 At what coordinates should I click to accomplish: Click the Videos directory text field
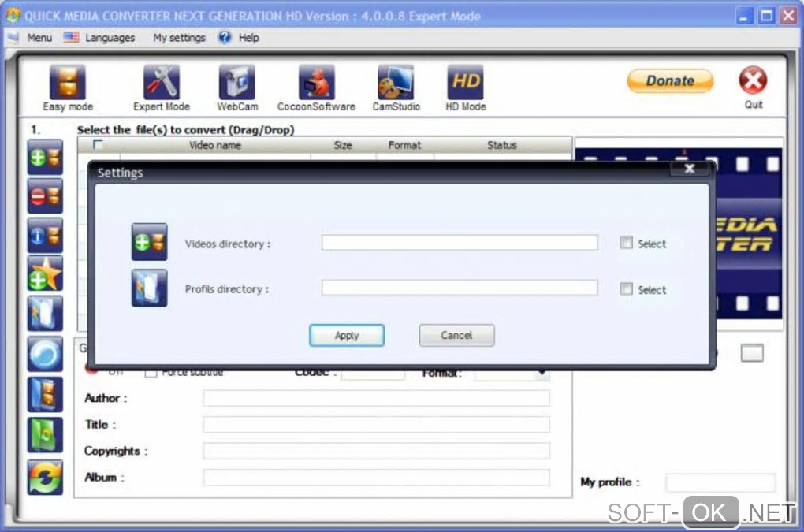(x=460, y=243)
